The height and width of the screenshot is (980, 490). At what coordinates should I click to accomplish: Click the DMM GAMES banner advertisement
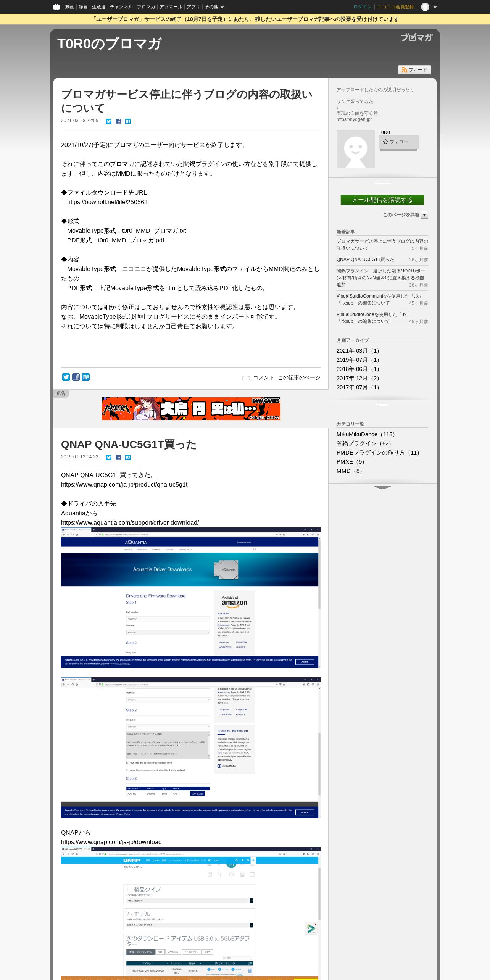(191, 409)
